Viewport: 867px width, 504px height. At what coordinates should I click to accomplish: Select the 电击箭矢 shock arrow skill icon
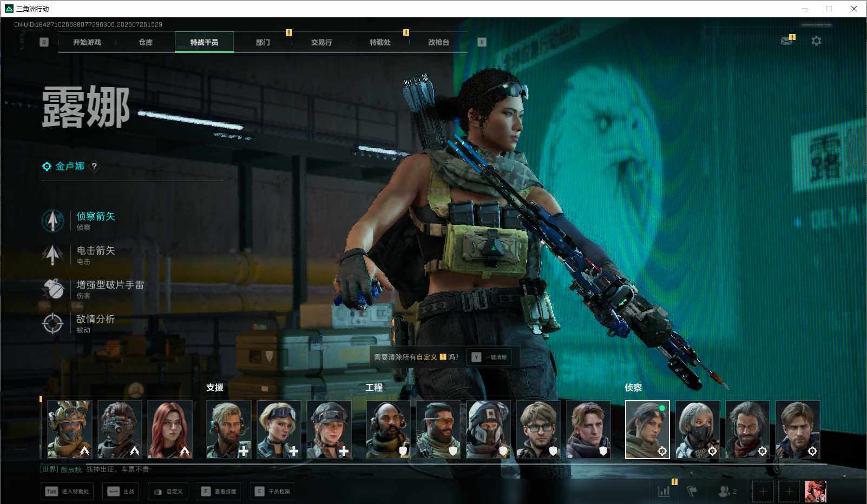pos(52,254)
